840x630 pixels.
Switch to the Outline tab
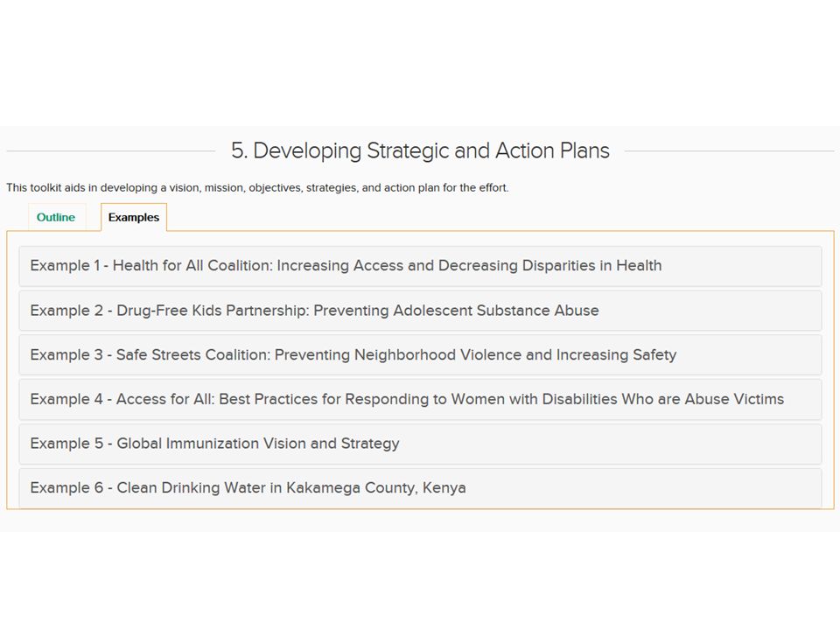[x=56, y=217]
